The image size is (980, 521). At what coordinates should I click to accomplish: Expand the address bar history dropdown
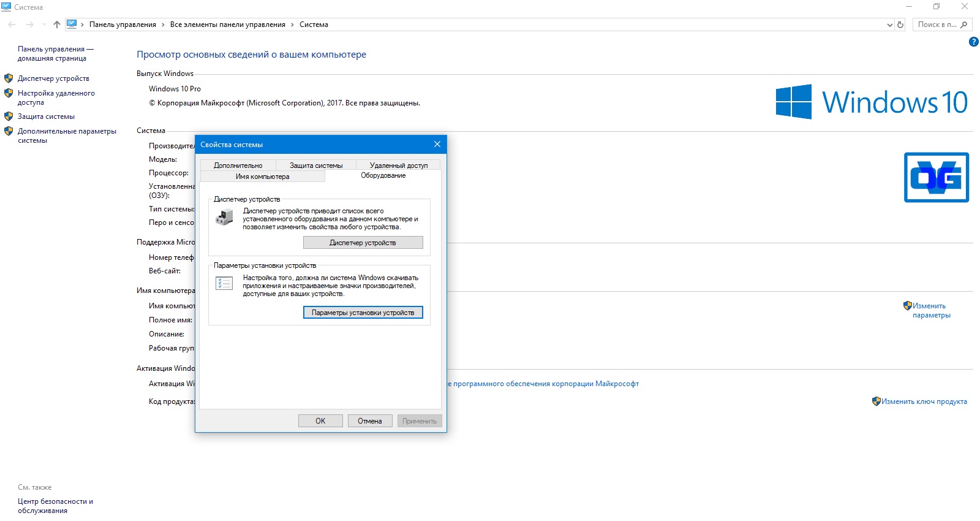point(890,25)
